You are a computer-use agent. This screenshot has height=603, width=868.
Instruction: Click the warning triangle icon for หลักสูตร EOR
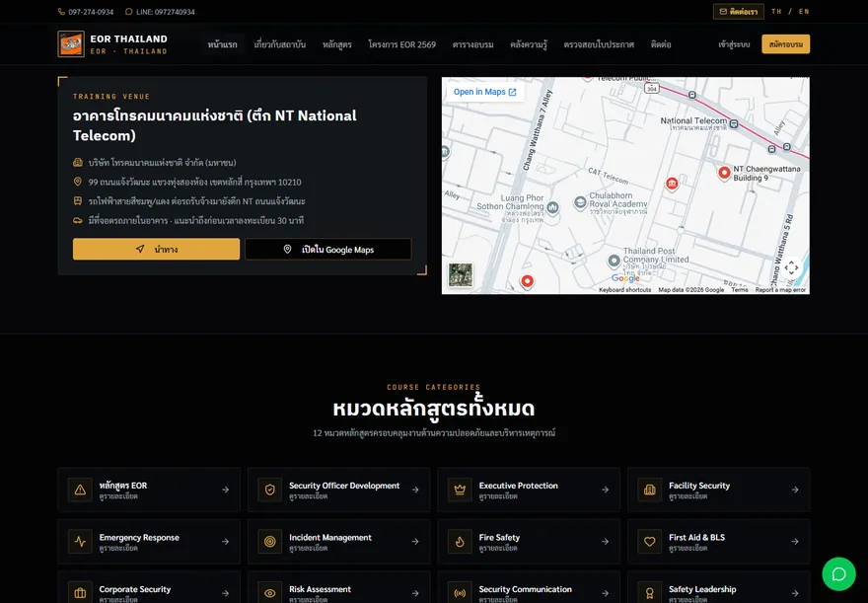(80, 490)
